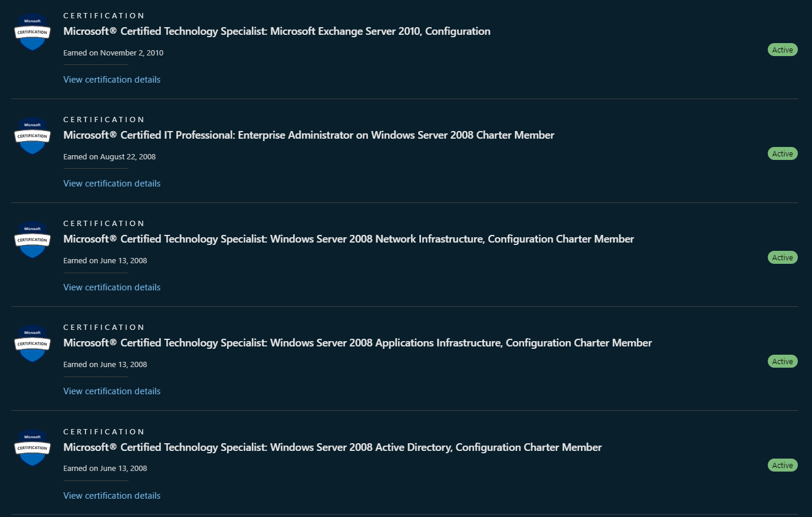Screen dimensions: 812x517
Task: Click Active status badge for Active Directory certification
Action: coord(783,466)
